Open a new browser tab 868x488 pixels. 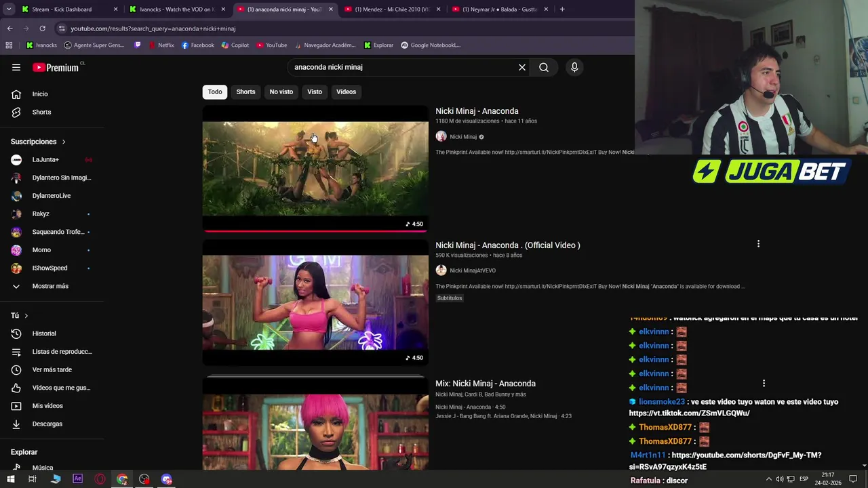562,9
